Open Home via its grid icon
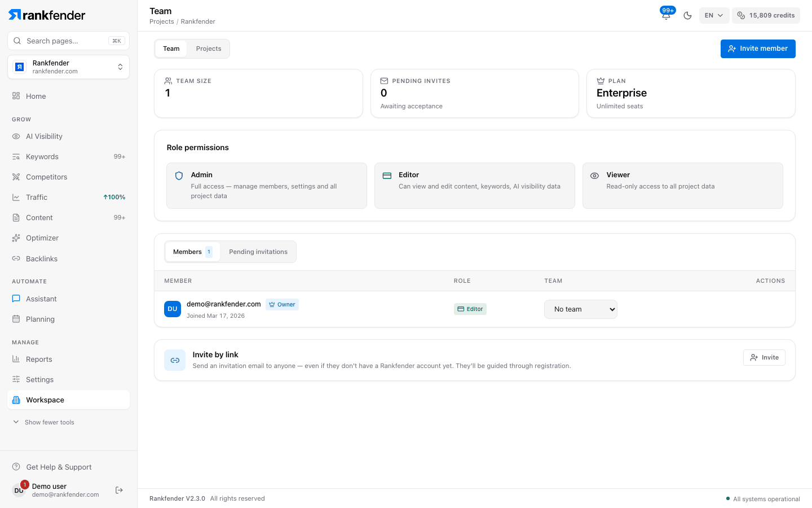Image resolution: width=812 pixels, height=508 pixels. coord(16,96)
